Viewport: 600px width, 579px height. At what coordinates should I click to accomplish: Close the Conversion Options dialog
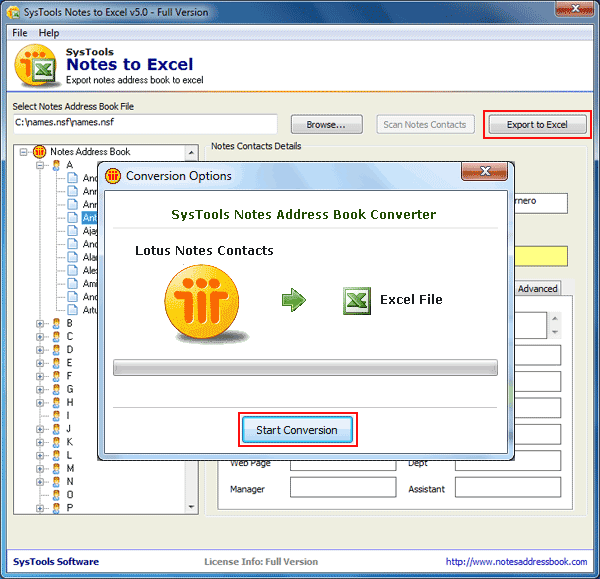pos(485,171)
